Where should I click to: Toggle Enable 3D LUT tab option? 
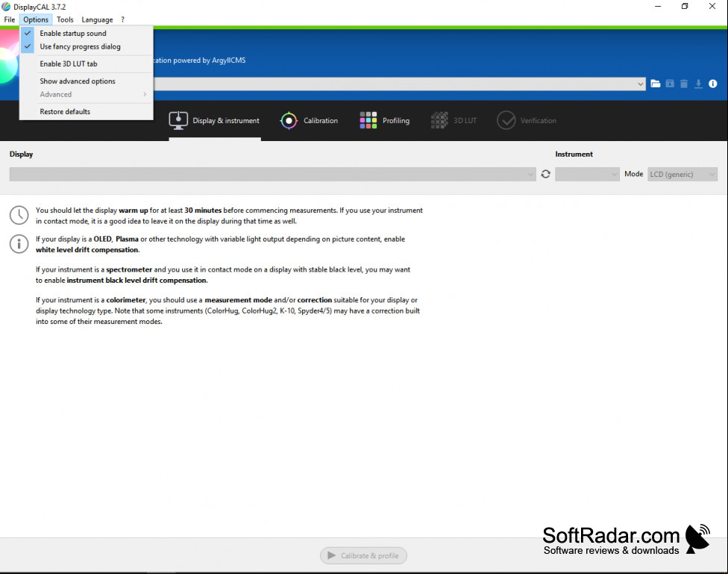tap(87, 63)
